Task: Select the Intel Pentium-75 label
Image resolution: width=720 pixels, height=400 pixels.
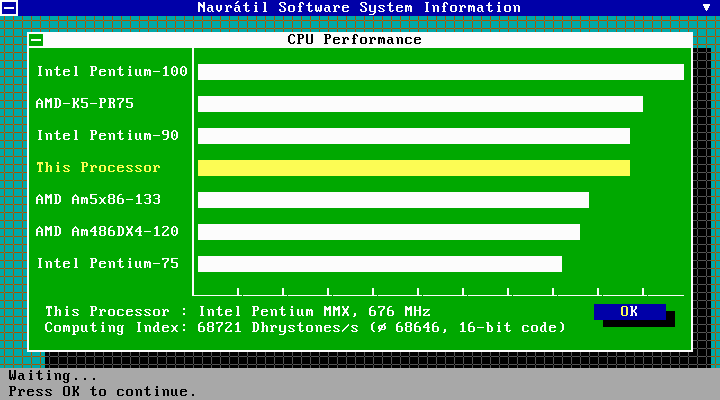Action: [x=107, y=264]
